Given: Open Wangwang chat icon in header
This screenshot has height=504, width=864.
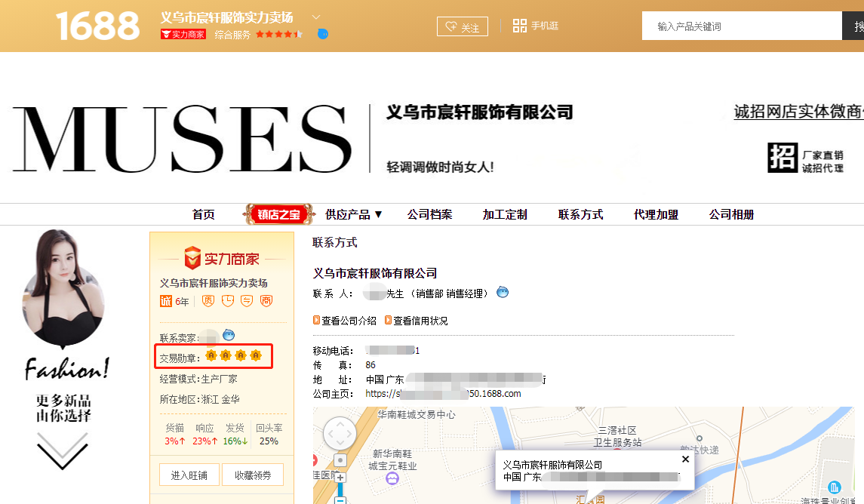Looking at the screenshot, I should (323, 34).
